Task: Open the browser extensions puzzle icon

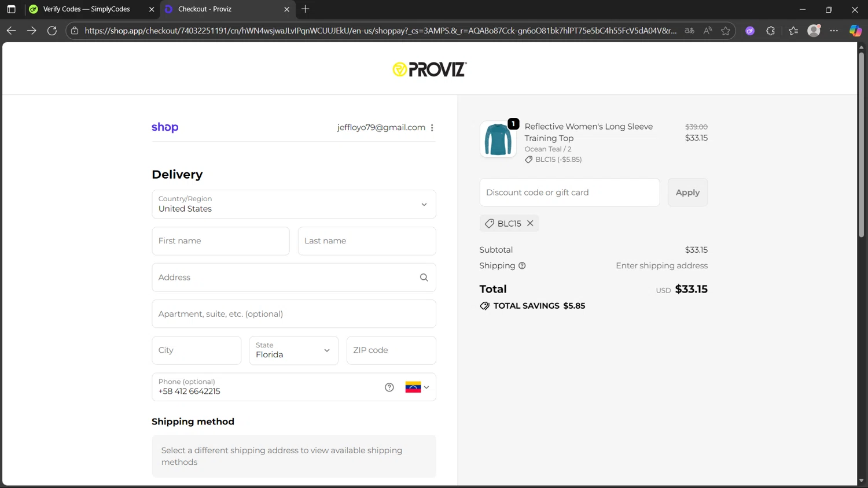Action: pyautogui.click(x=771, y=31)
